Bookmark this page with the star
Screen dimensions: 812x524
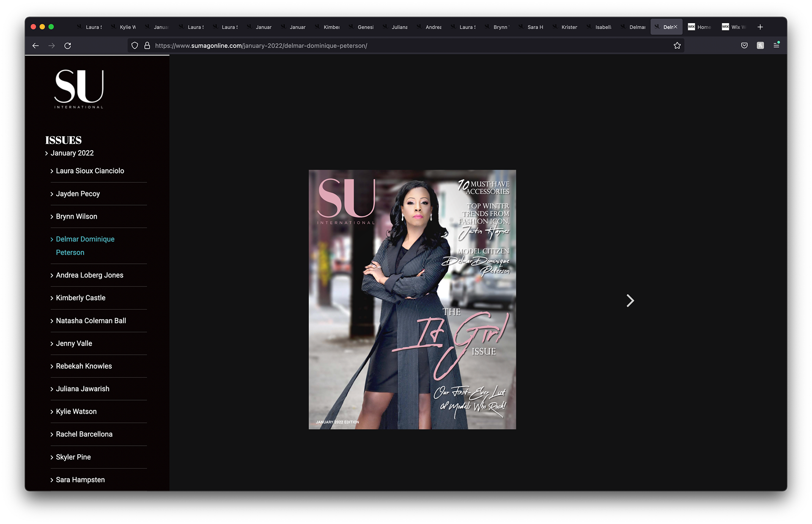click(x=677, y=46)
